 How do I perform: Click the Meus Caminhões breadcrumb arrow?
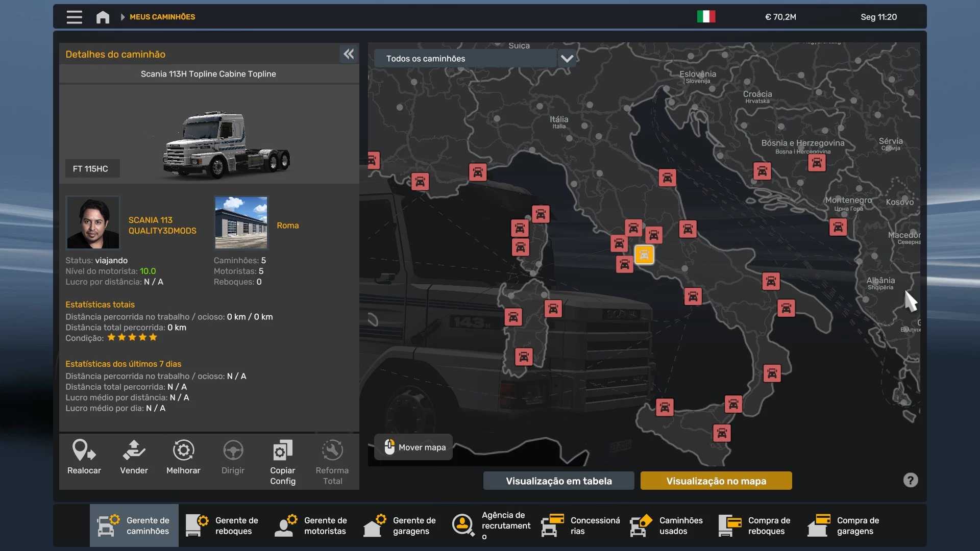(122, 17)
